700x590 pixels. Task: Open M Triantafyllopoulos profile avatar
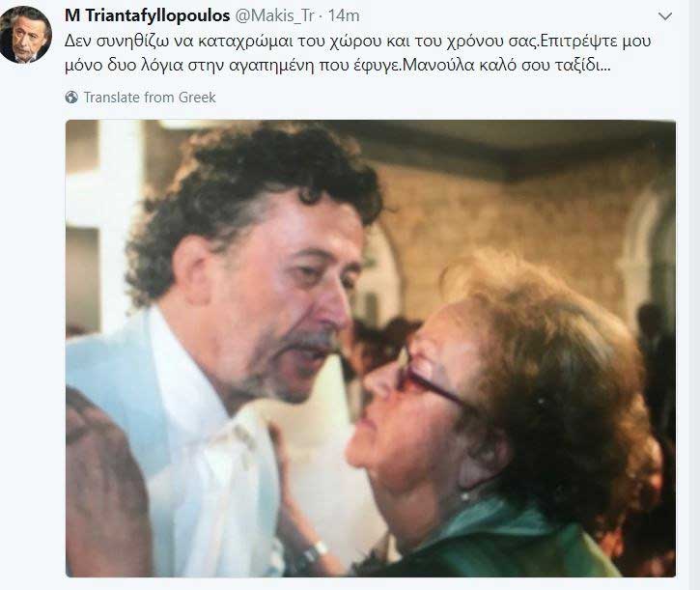point(25,35)
